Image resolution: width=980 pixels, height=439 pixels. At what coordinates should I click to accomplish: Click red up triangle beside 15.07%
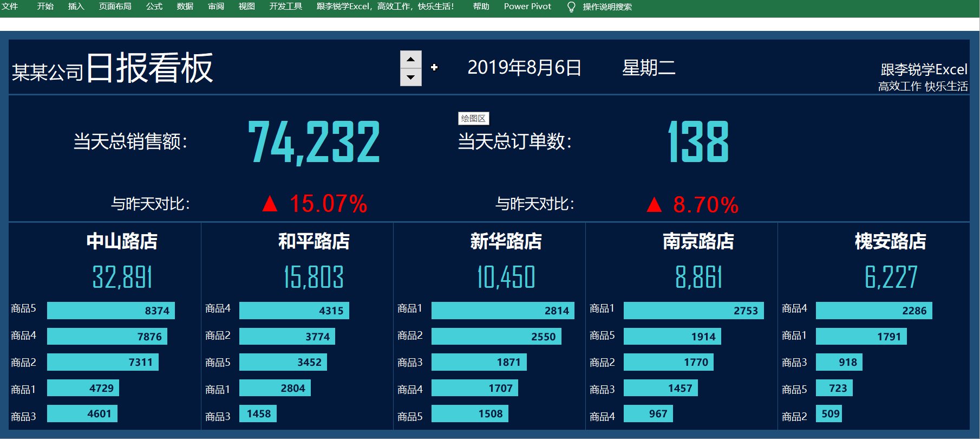click(270, 204)
